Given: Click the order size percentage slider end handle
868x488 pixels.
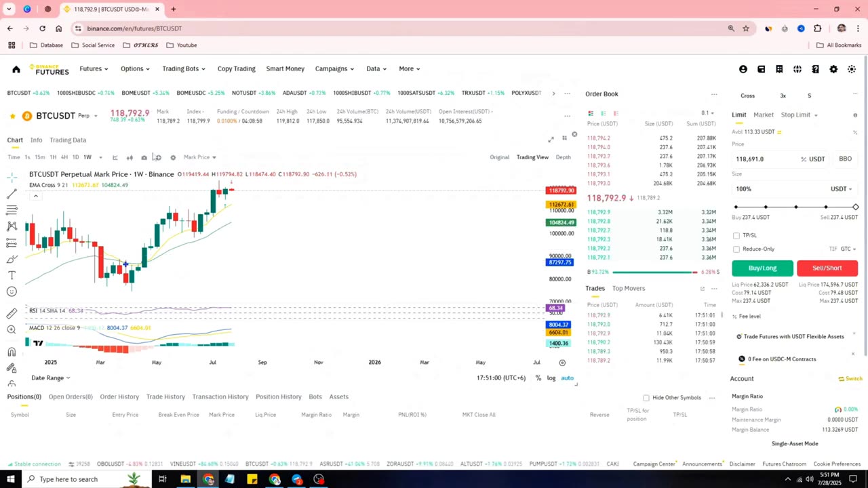Looking at the screenshot, I should pyautogui.click(x=855, y=207).
